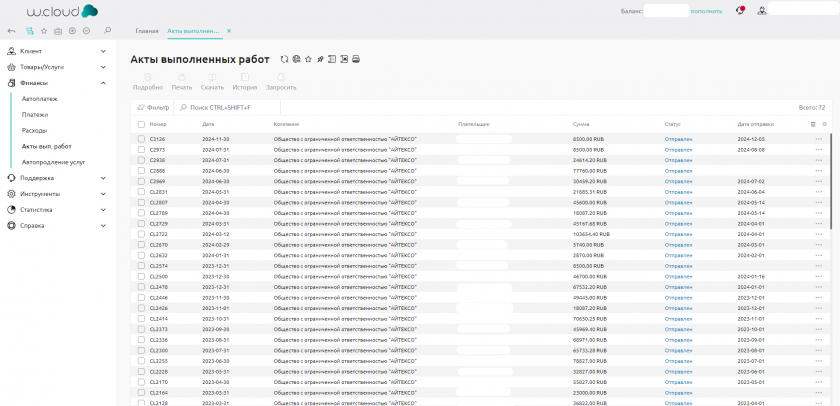
Task: Select the checkbox for row CL2831
Action: [x=141, y=191]
